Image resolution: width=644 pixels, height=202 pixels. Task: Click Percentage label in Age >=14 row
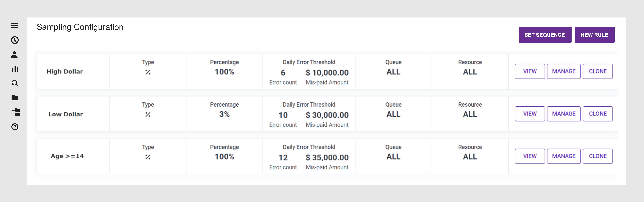[225, 147]
